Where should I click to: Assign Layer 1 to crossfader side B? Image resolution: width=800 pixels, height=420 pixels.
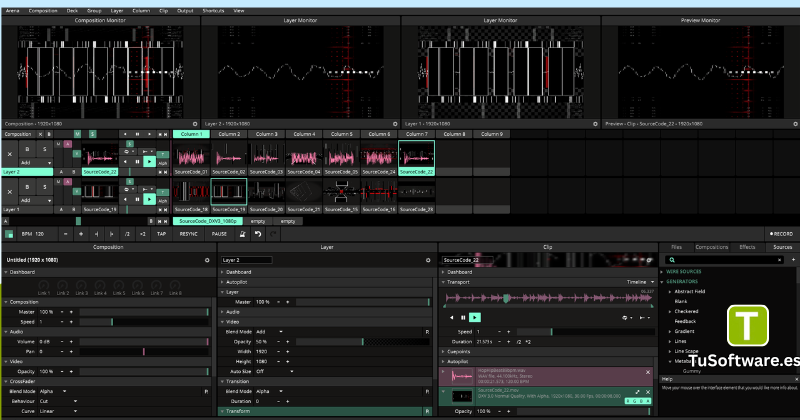coord(74,210)
